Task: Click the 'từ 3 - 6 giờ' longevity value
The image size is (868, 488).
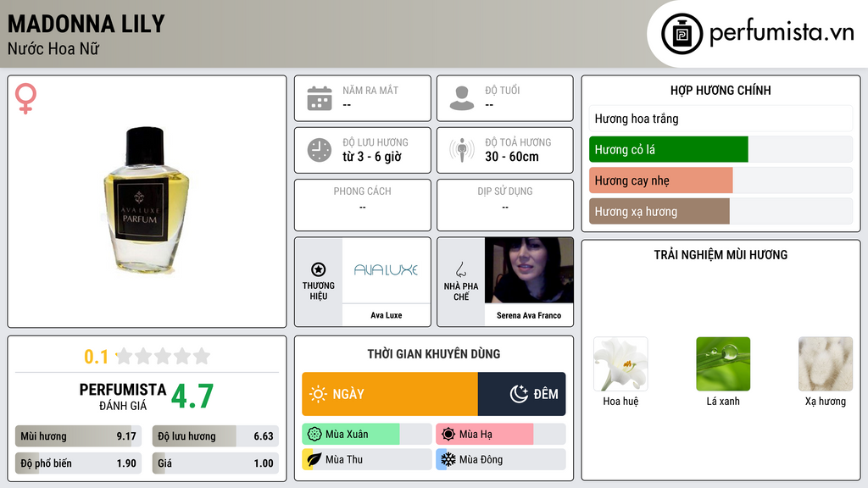Action: (371, 157)
